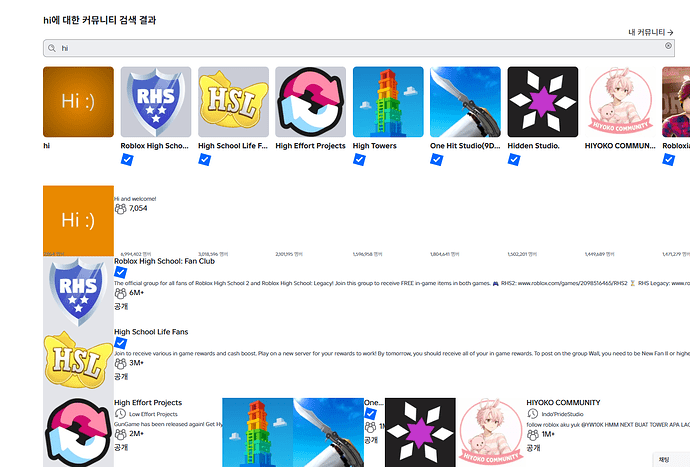Click the verified badge below the 'One...' title
The width and height of the screenshot is (690, 467).
pyautogui.click(x=371, y=414)
